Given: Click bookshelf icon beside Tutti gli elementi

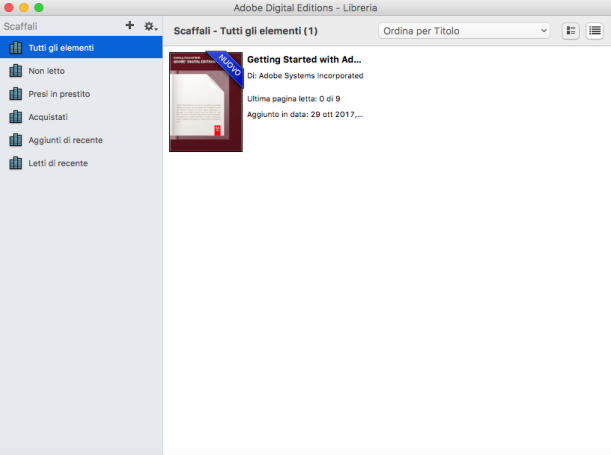Looking at the screenshot, I should pos(16,48).
